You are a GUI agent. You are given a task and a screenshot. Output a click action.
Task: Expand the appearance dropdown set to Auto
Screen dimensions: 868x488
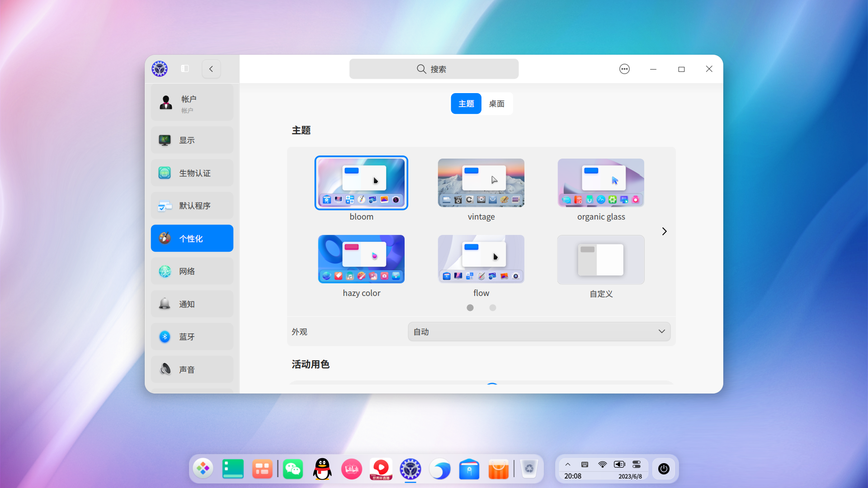(x=539, y=332)
